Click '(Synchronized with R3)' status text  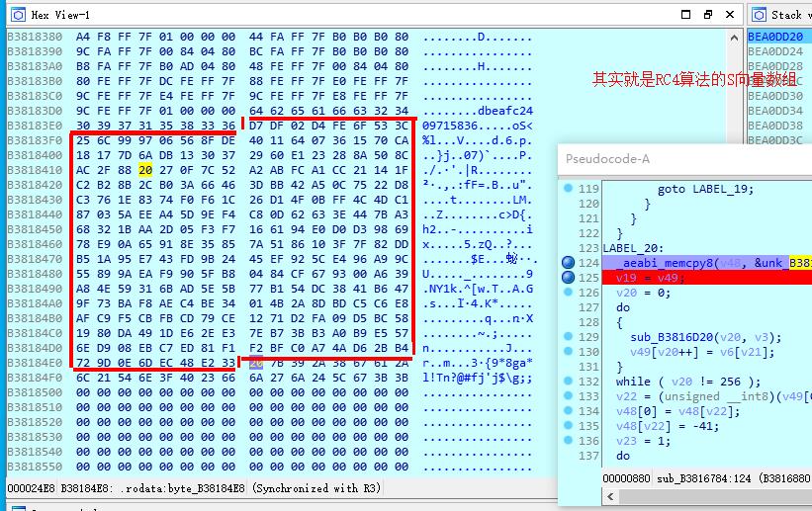(x=316, y=488)
